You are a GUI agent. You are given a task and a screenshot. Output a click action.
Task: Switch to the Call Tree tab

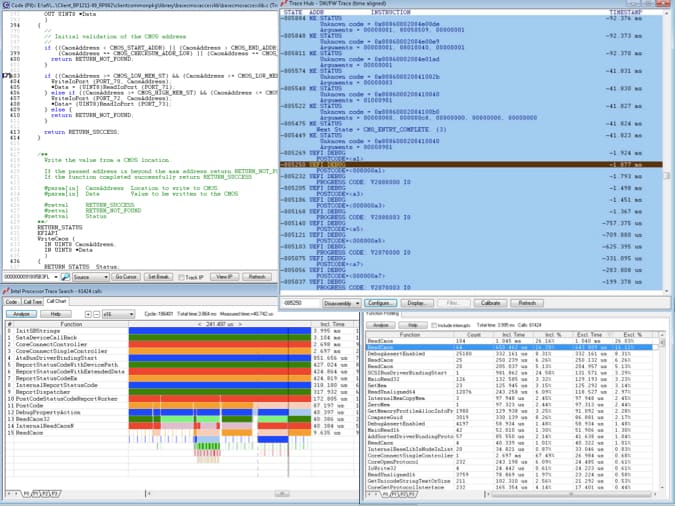(x=32, y=301)
